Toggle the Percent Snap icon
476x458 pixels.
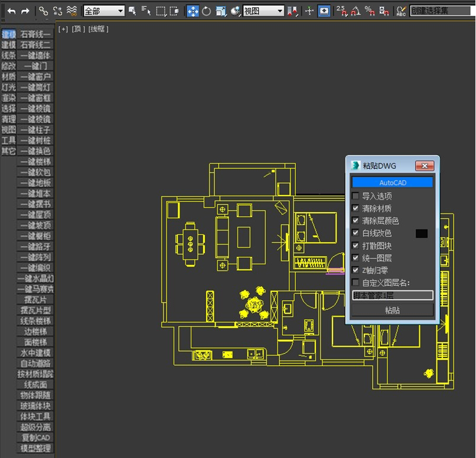370,12
